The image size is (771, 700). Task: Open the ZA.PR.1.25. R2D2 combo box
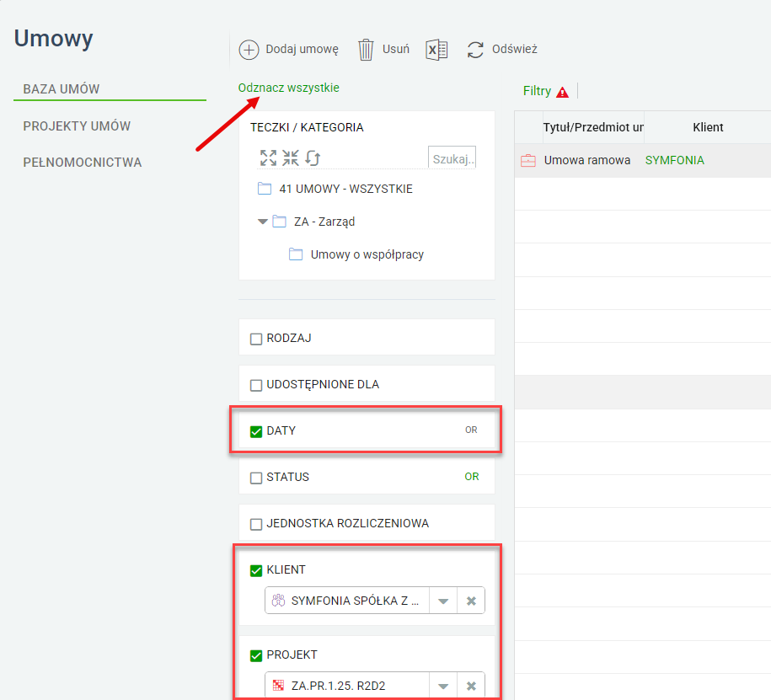pos(375,685)
